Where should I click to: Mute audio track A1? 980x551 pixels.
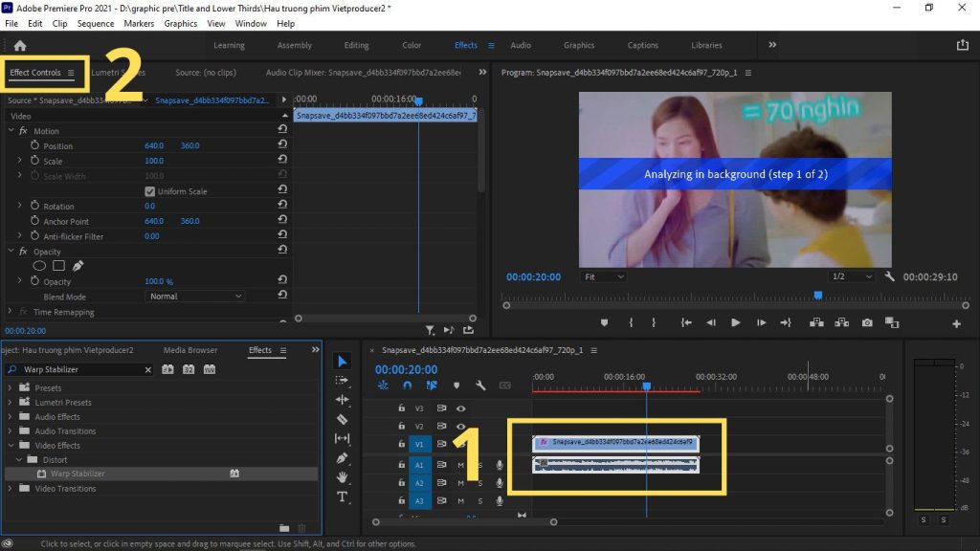tap(460, 465)
